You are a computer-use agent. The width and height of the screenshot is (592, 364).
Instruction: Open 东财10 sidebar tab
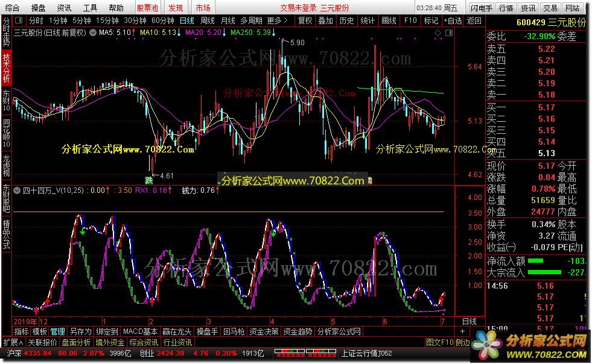coord(6,100)
